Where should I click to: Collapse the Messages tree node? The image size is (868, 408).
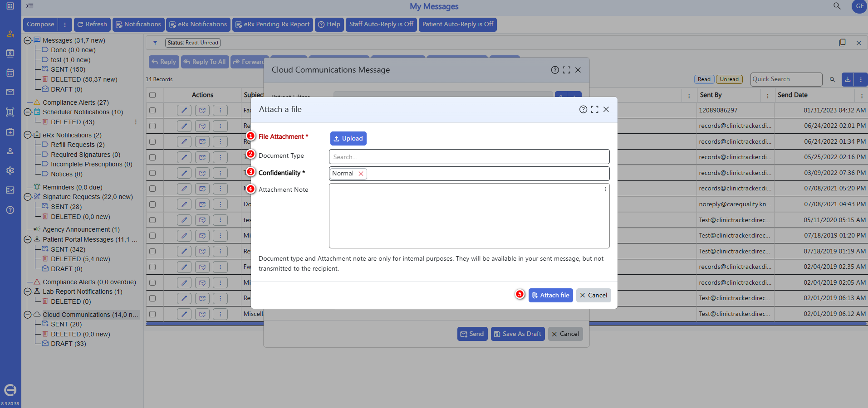(28, 40)
